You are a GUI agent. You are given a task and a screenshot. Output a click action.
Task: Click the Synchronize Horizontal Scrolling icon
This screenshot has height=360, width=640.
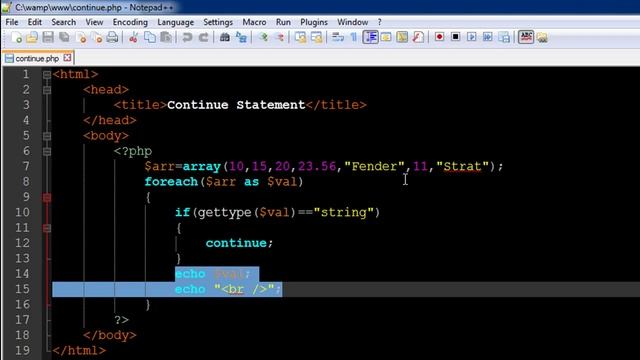tap(317, 38)
